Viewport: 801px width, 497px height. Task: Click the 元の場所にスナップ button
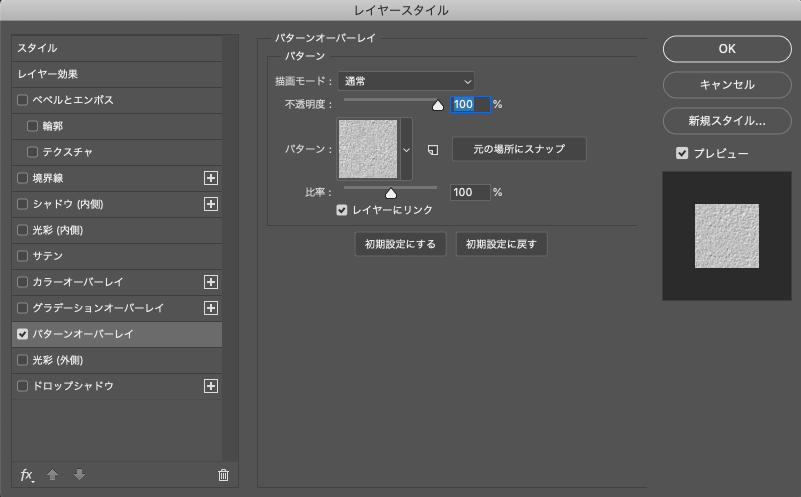click(519, 149)
